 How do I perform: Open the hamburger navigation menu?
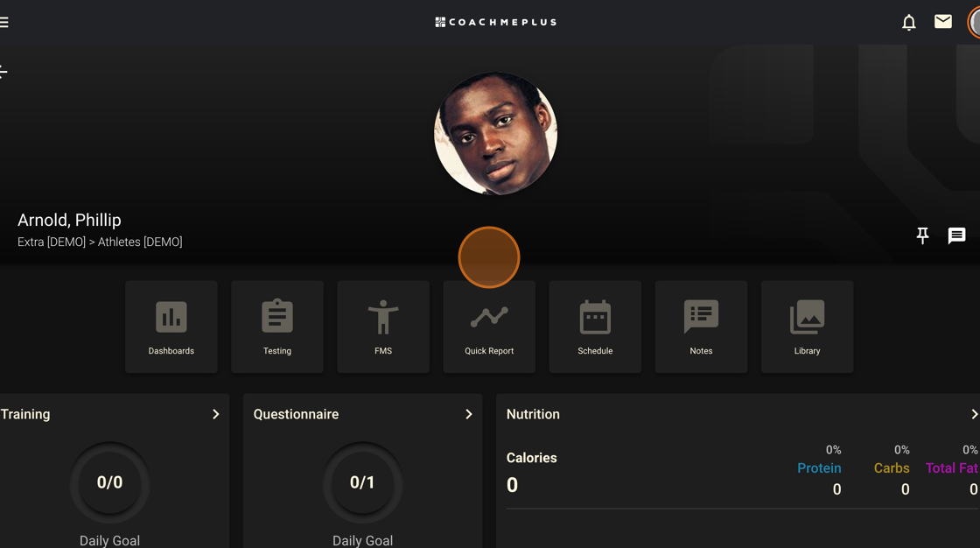point(4,23)
